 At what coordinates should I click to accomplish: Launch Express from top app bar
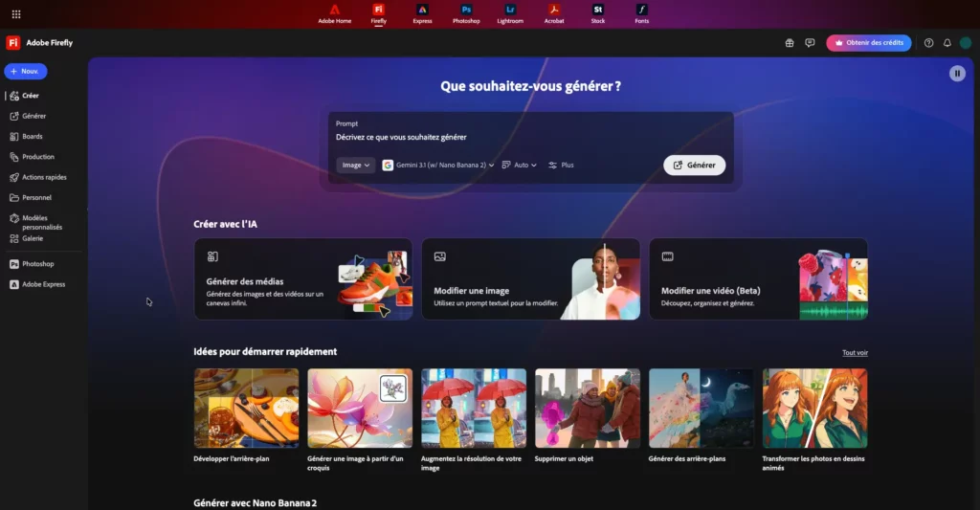[x=422, y=13]
